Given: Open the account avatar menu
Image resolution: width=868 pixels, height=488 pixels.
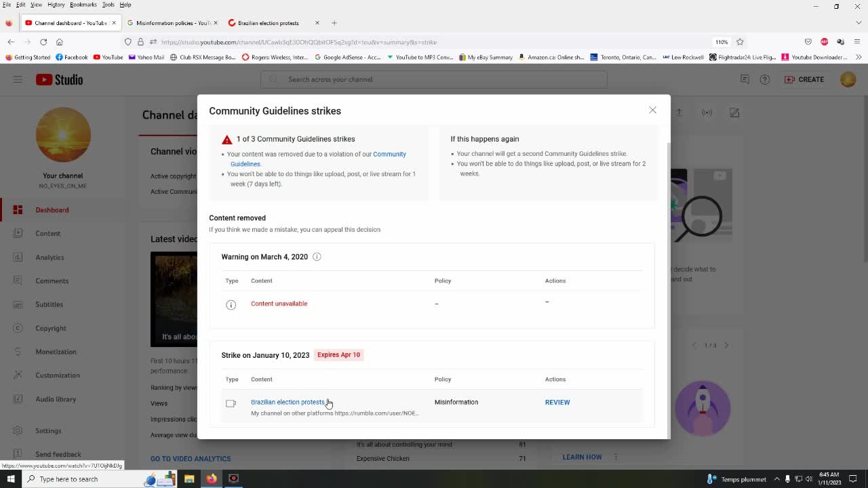Looking at the screenshot, I should point(848,79).
